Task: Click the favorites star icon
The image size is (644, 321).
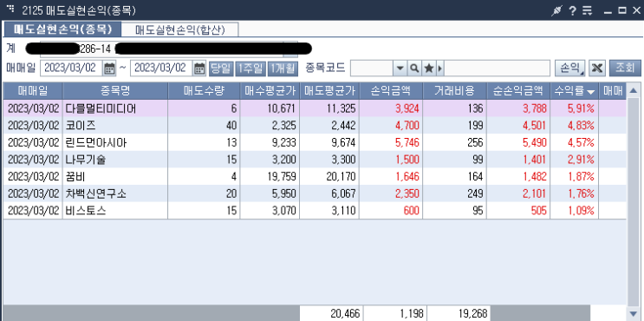Action: [x=428, y=69]
